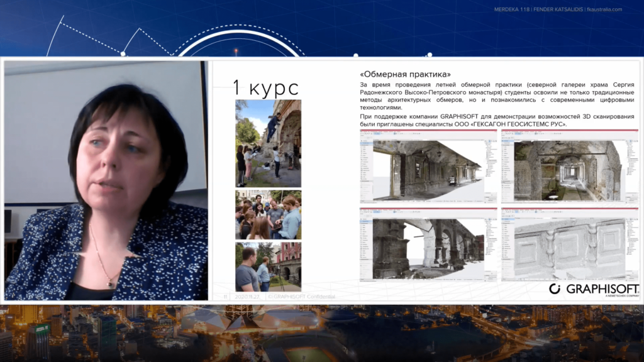The image size is (644, 362).
Task: Click the "1 курс" slide heading
Action: (x=265, y=87)
